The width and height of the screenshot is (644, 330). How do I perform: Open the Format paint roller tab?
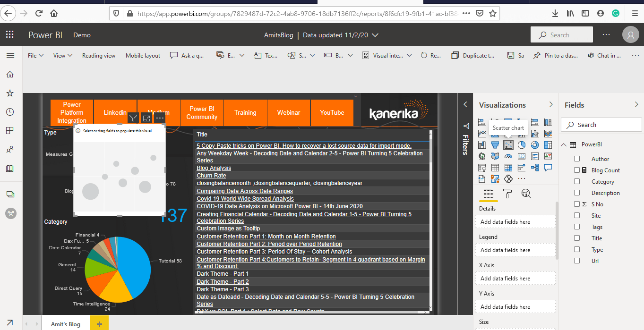pos(507,194)
